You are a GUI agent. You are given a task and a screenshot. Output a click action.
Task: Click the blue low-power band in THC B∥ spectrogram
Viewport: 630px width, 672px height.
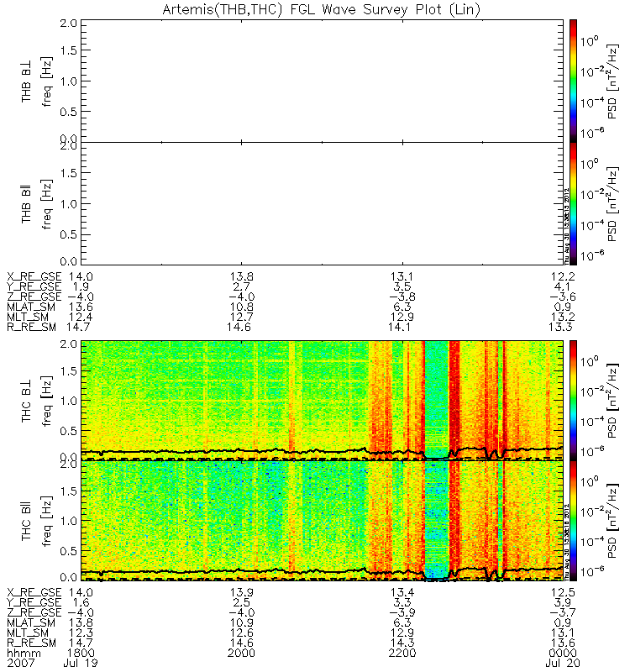tap(436, 521)
